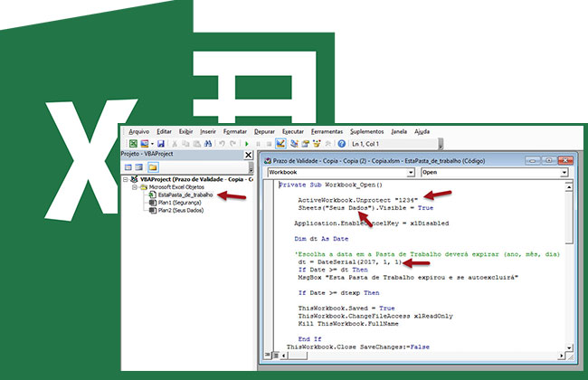Click the Save (floppy disk) icon
Viewport: 588px width, 380px height.
click(161, 144)
